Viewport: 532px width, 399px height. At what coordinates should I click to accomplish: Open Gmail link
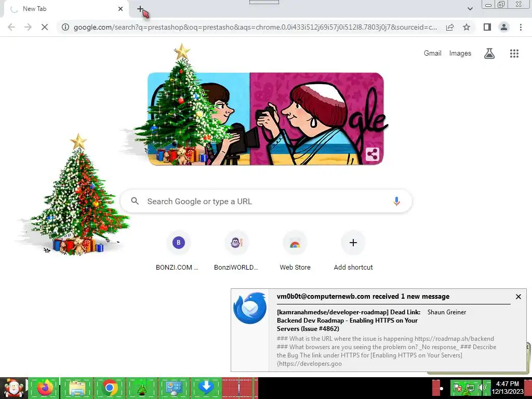[432, 54]
